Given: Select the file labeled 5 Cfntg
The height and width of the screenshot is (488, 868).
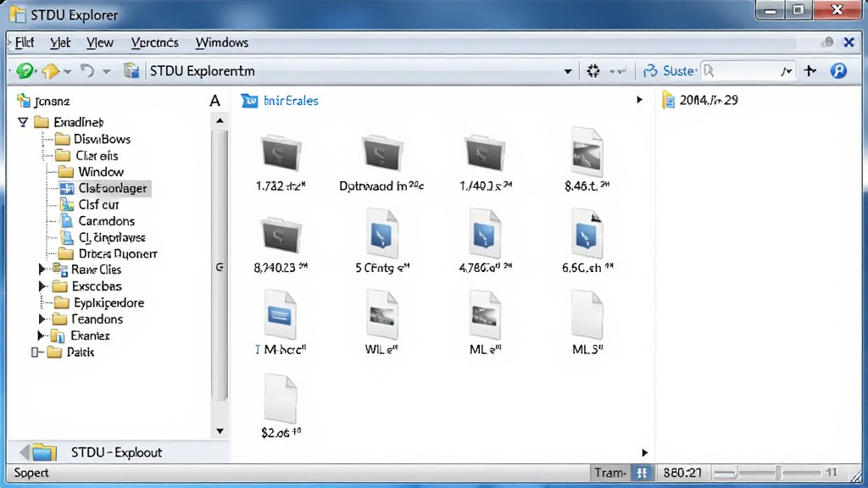Looking at the screenshot, I should coord(382,234).
